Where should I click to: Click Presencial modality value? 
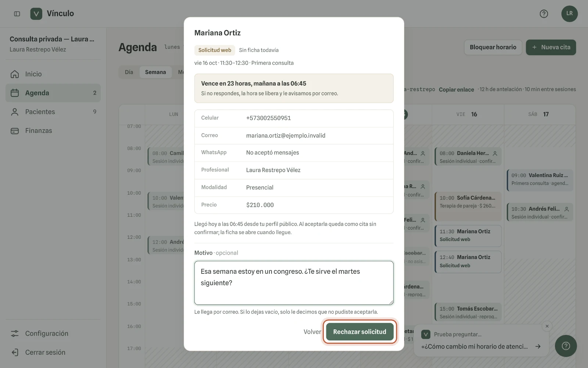coord(259,187)
